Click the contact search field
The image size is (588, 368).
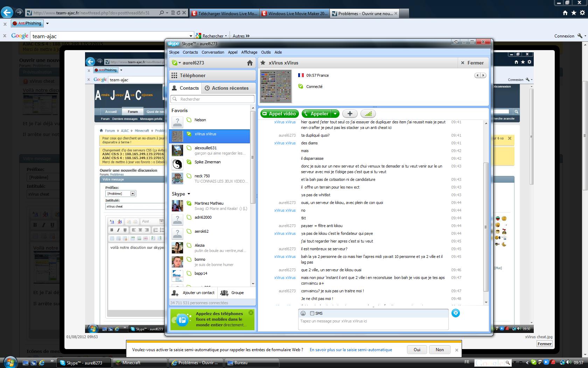(213, 99)
